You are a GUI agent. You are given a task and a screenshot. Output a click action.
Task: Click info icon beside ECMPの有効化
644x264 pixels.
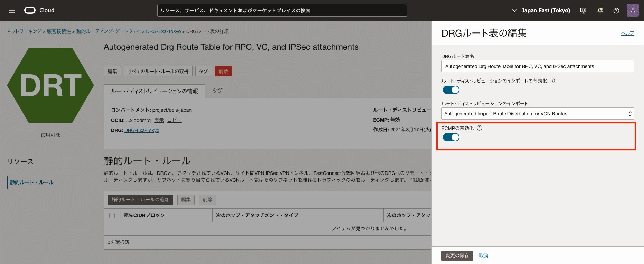point(479,128)
